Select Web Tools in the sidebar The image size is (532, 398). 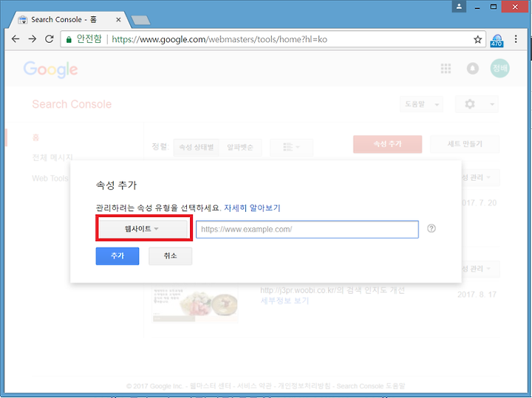click(50, 178)
